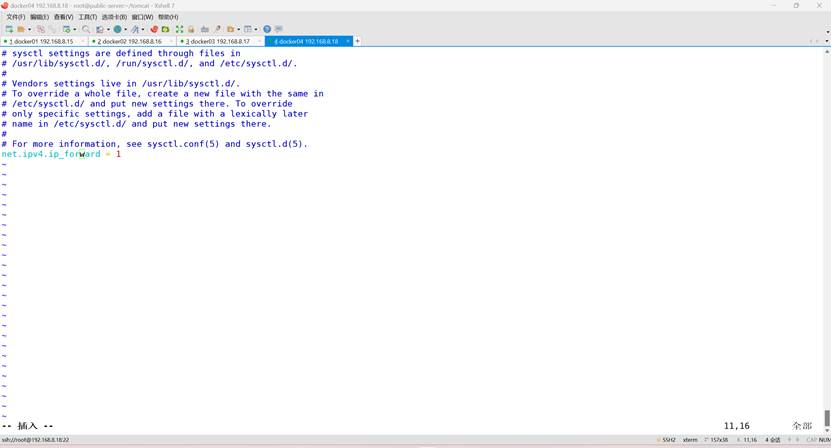Click the net.ipv4.ip_forward = 1 line
Image resolution: width=831 pixels, height=448 pixels.
(61, 154)
